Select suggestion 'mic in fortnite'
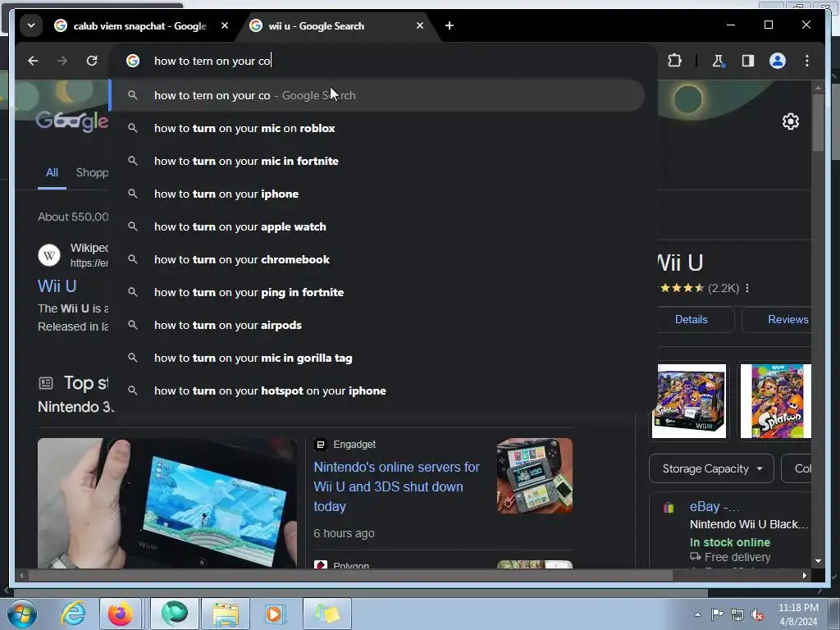 coord(377,161)
